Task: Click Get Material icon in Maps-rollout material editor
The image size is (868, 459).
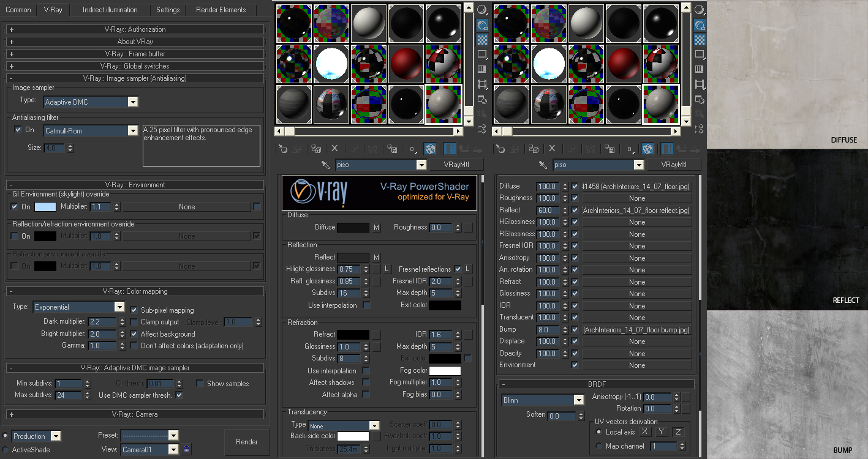Action: [500, 148]
